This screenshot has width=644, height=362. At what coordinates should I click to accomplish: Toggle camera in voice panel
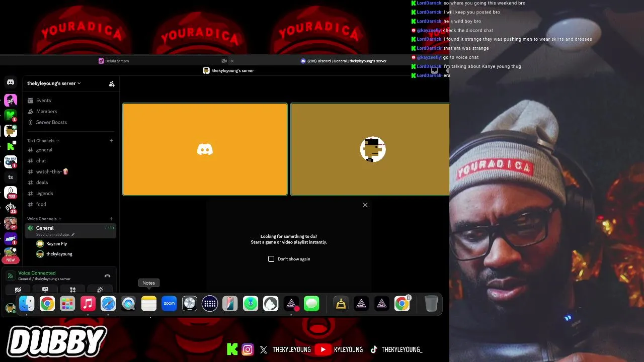[x=18, y=290]
